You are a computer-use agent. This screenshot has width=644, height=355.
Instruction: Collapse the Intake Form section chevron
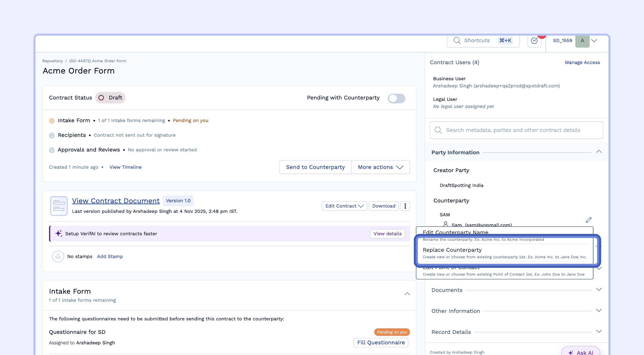(407, 294)
